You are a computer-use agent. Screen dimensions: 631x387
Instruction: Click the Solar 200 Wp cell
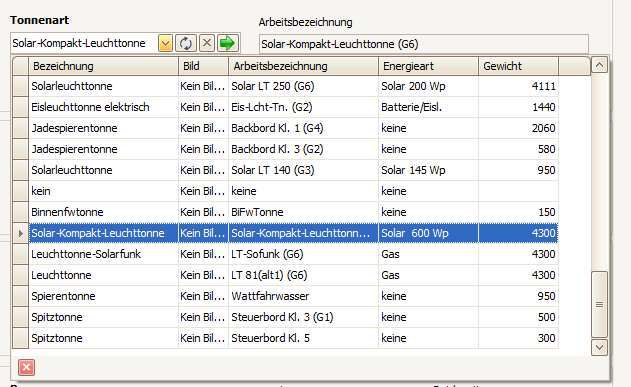point(429,86)
